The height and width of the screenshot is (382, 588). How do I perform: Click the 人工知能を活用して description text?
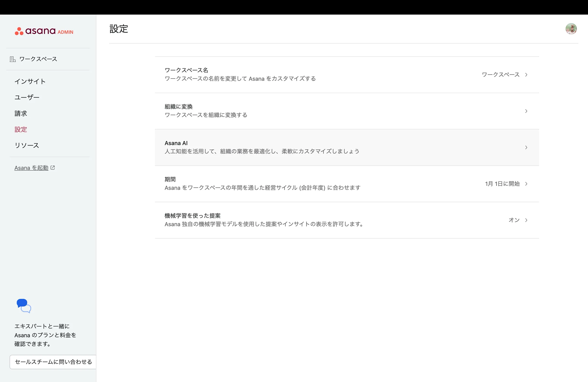pos(262,151)
